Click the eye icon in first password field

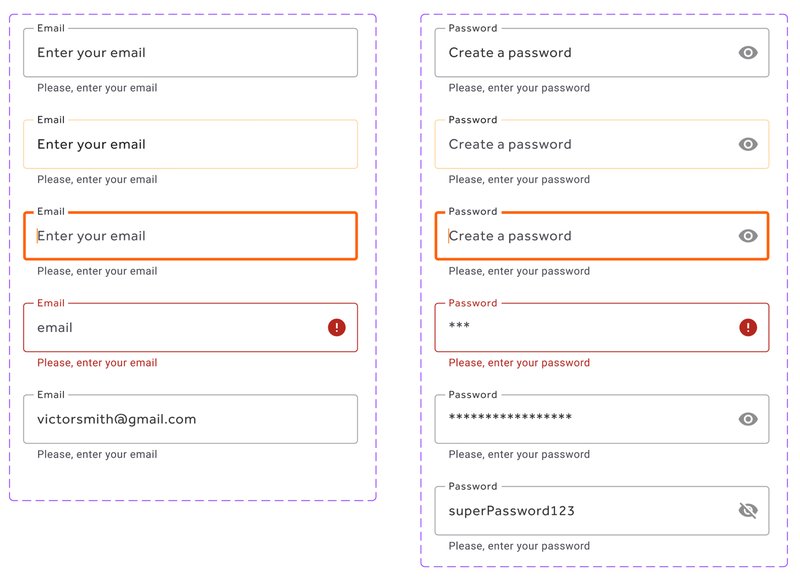coord(747,53)
